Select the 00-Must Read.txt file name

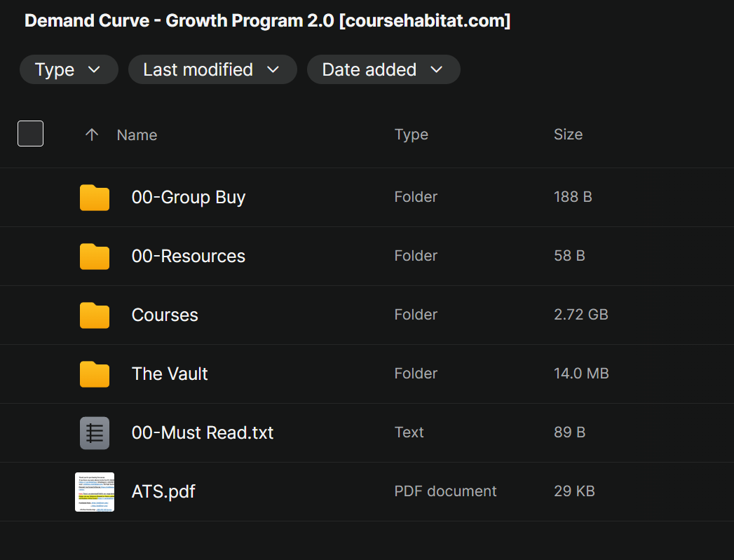pos(203,433)
